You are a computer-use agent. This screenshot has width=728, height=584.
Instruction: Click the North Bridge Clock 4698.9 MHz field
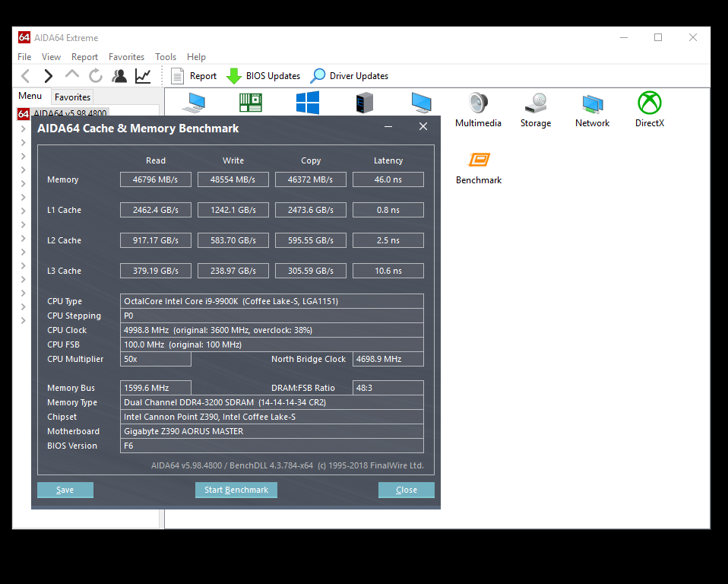(x=388, y=359)
